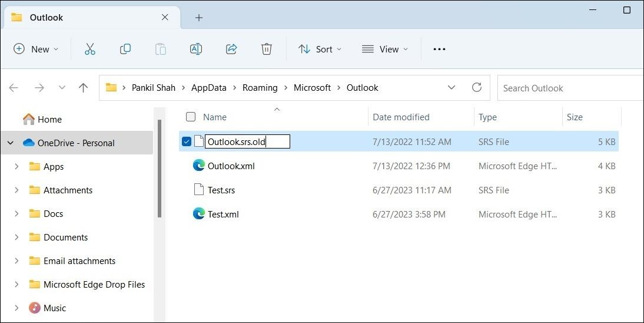Click the 6/27/2023 3:58 PM date cell
This screenshot has height=323, width=644.
(409, 214)
